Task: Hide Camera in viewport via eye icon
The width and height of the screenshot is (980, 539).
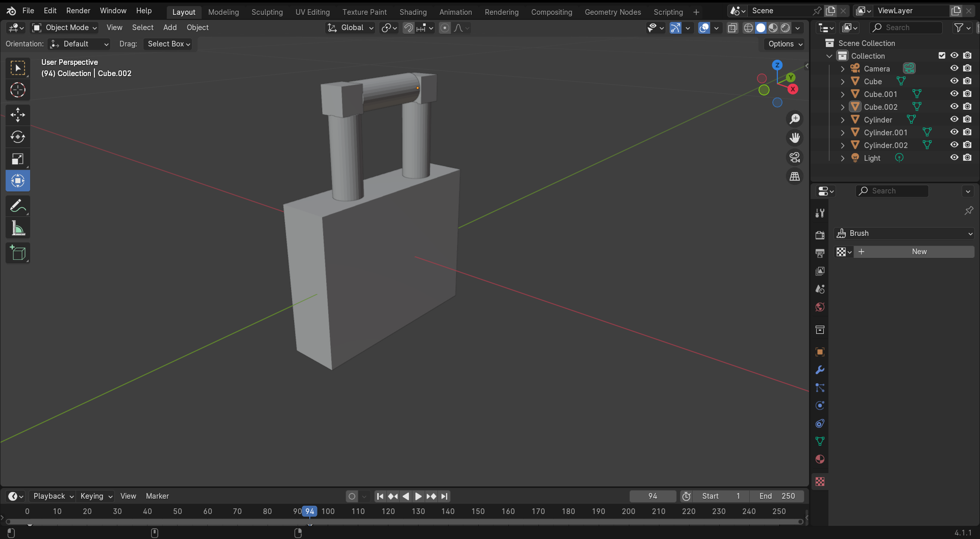Action: click(954, 68)
